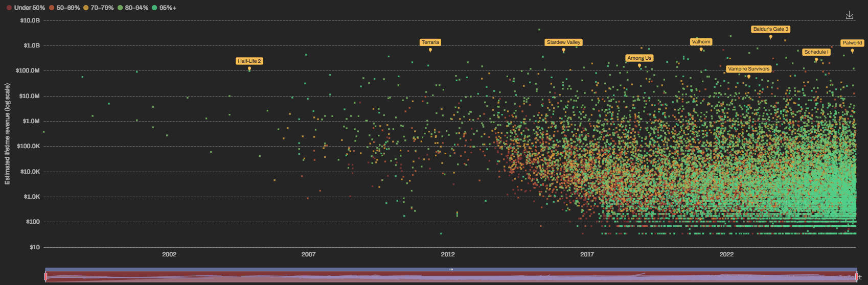The height and width of the screenshot is (285, 868).
Task: Click the '$100' y-axis label
Action: pyautogui.click(x=33, y=222)
